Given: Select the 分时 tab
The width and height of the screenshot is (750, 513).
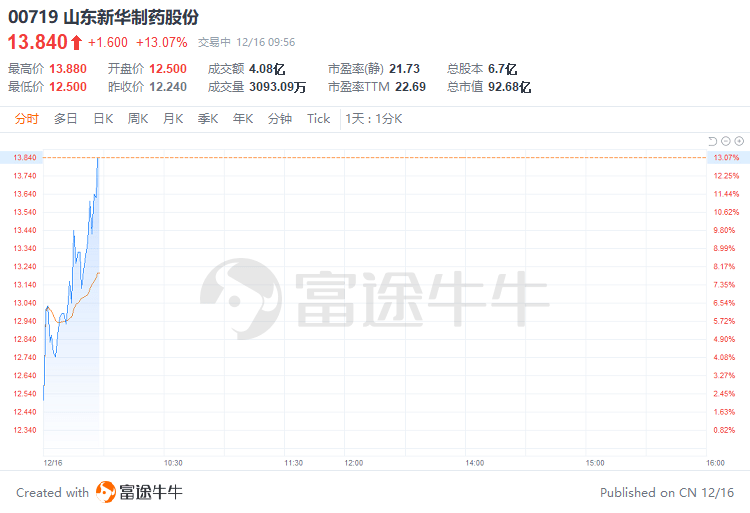Looking at the screenshot, I should coord(26,119).
